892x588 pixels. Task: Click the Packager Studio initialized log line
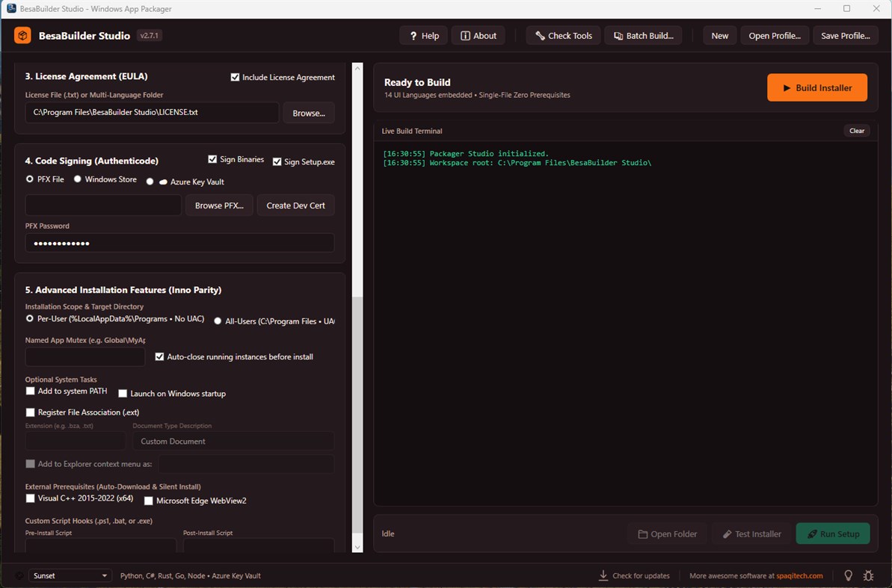click(466, 154)
